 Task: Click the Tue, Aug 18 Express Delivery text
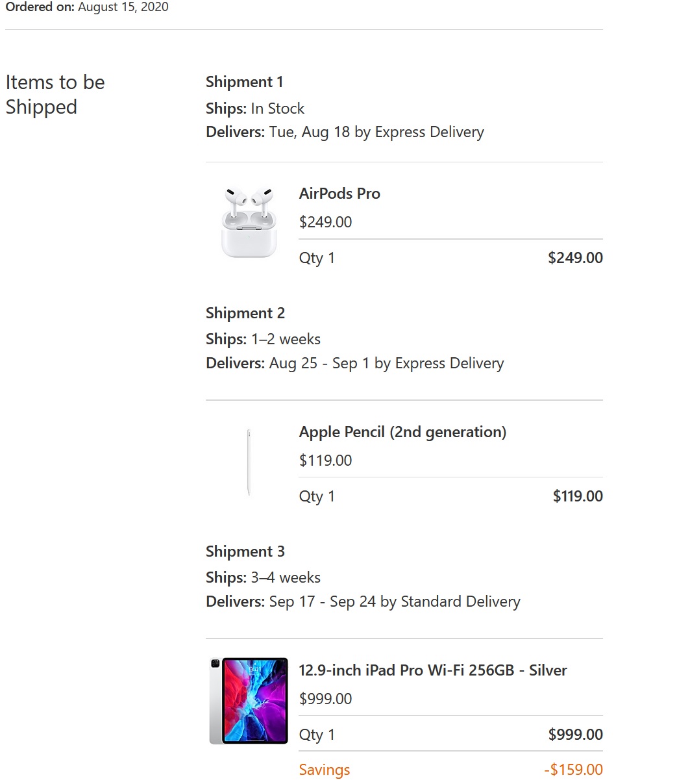pyautogui.click(x=376, y=132)
